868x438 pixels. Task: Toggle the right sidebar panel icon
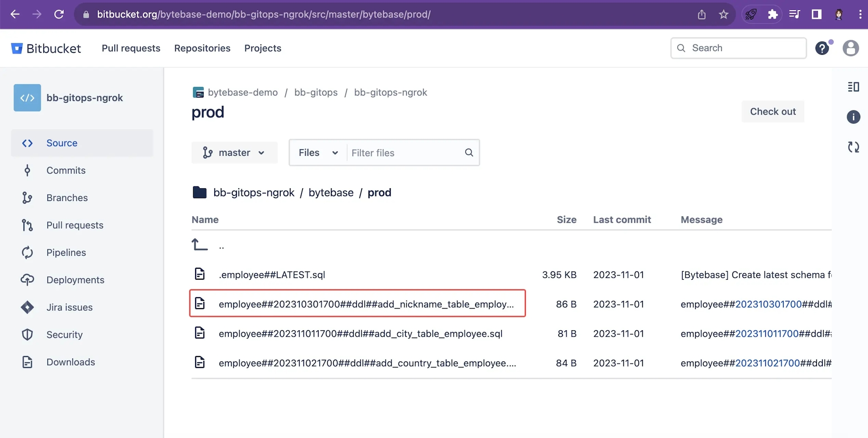point(854,87)
